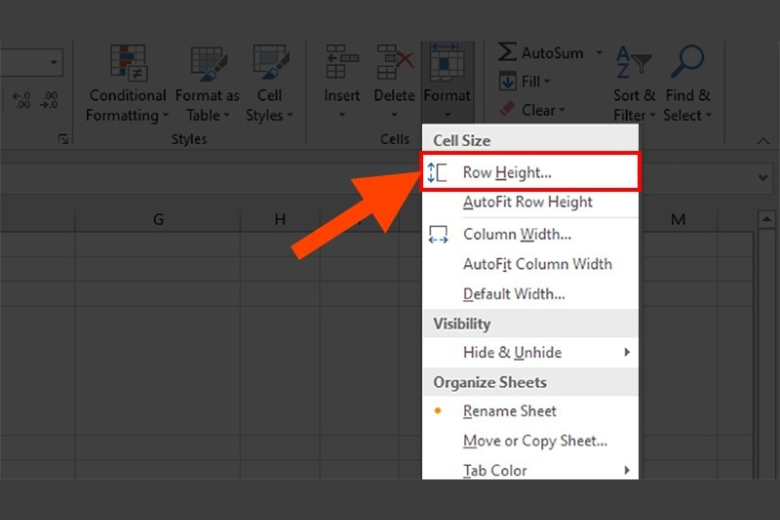Select AutoFit Column Width

pos(530,264)
